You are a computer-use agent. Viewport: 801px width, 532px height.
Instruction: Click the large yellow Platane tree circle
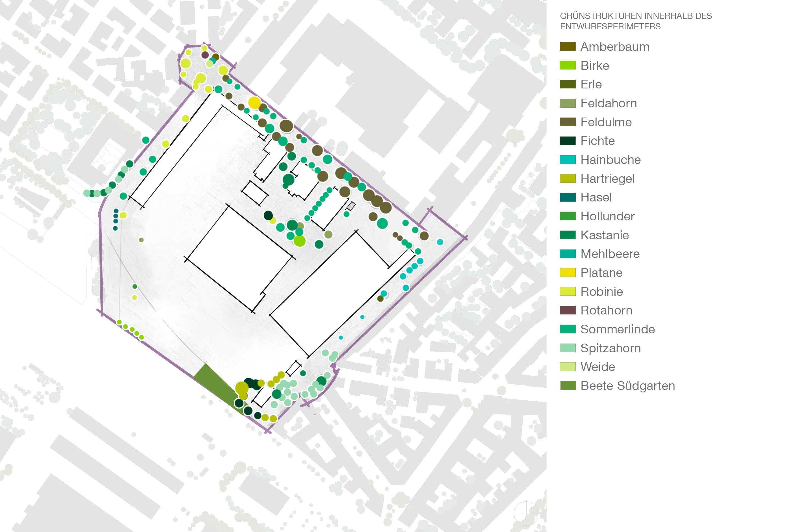tap(254, 102)
